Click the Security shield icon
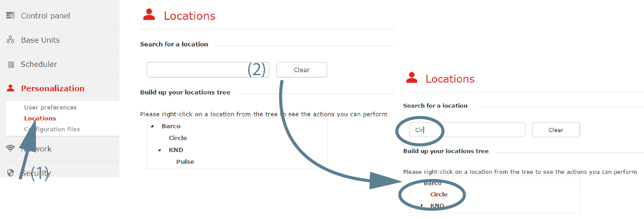 click(x=10, y=173)
